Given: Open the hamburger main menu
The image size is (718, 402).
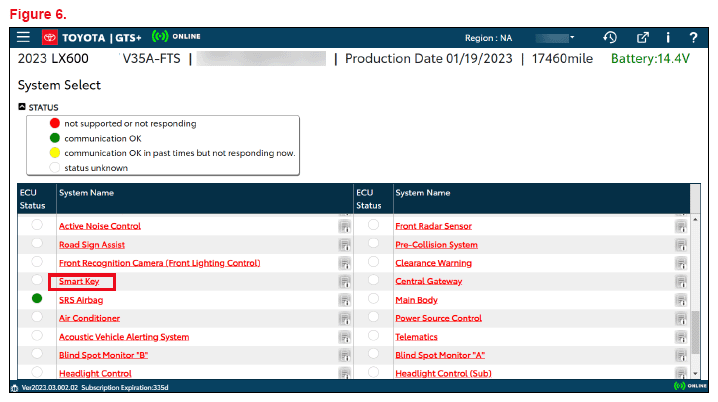Looking at the screenshot, I should click(23, 37).
